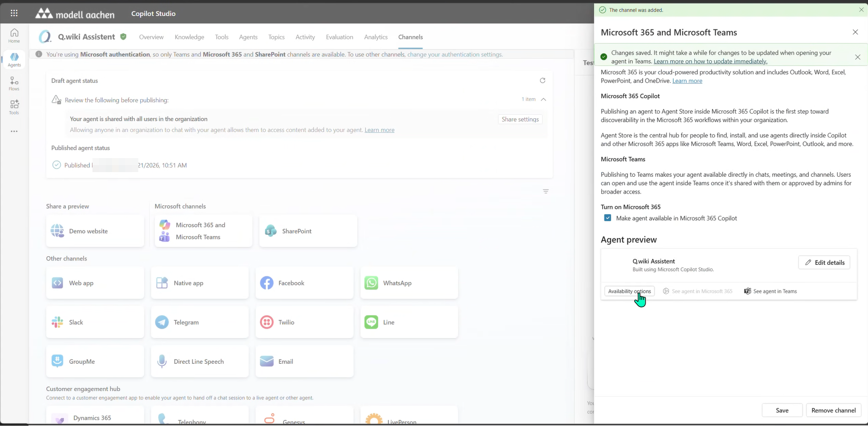
Task: Open the Demo website channel
Action: coord(95,231)
